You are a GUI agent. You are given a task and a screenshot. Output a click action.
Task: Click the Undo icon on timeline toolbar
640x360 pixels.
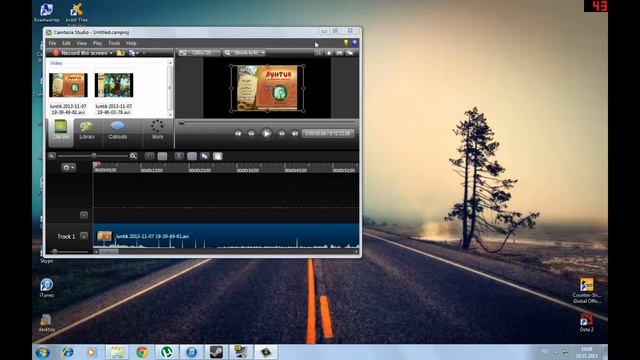[149, 156]
